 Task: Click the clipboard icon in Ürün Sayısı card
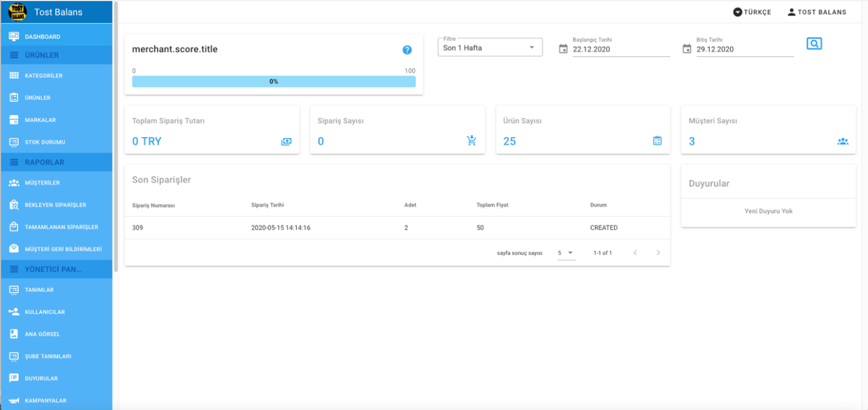coord(657,141)
